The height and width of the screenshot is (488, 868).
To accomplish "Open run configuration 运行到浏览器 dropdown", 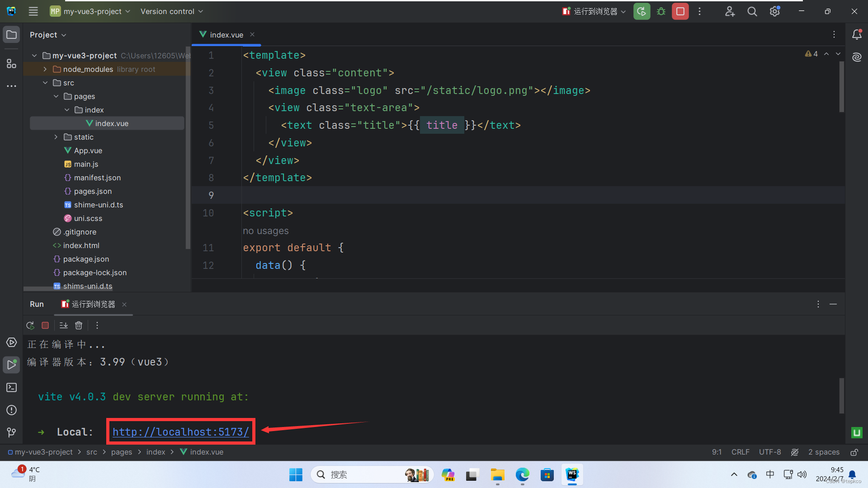I will tap(594, 11).
